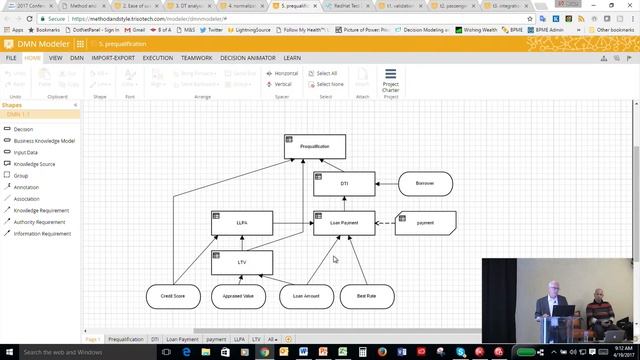Image resolution: width=640 pixels, height=360 pixels.
Task: Switch to the Prequalification page tab
Action: (126, 339)
